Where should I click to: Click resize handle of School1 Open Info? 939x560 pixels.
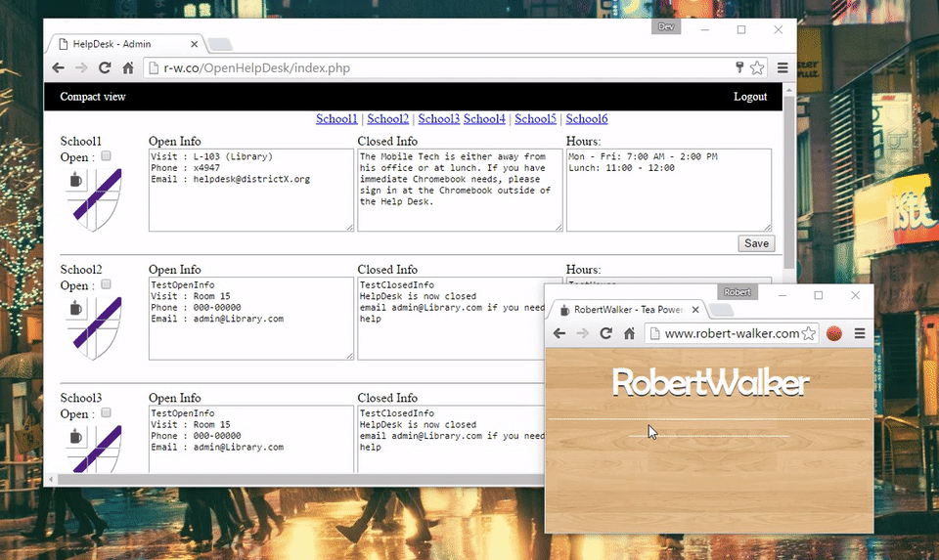point(350,228)
